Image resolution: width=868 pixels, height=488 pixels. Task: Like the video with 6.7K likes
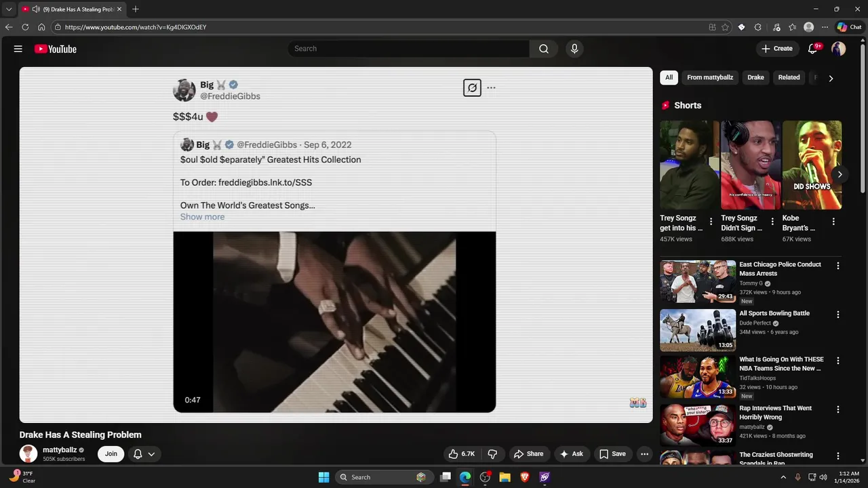tap(461, 454)
